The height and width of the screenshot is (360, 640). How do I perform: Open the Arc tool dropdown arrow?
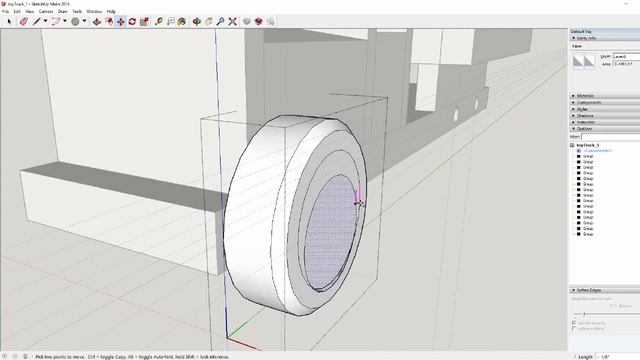(x=64, y=21)
